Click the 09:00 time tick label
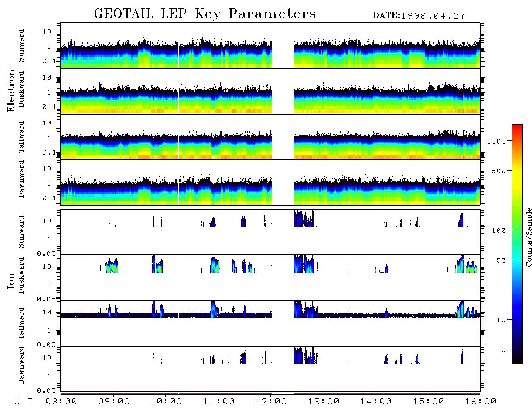 [x=114, y=402]
